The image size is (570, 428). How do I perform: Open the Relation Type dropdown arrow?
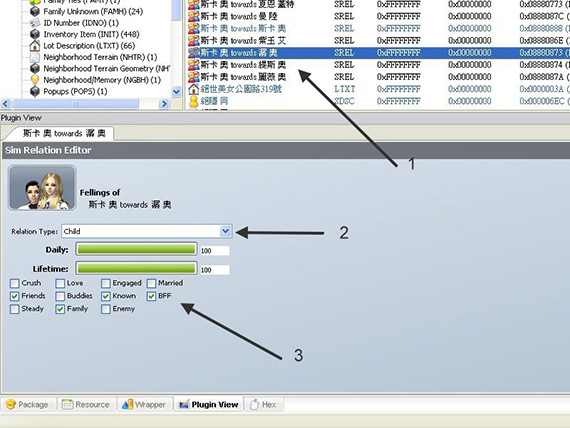tap(225, 231)
